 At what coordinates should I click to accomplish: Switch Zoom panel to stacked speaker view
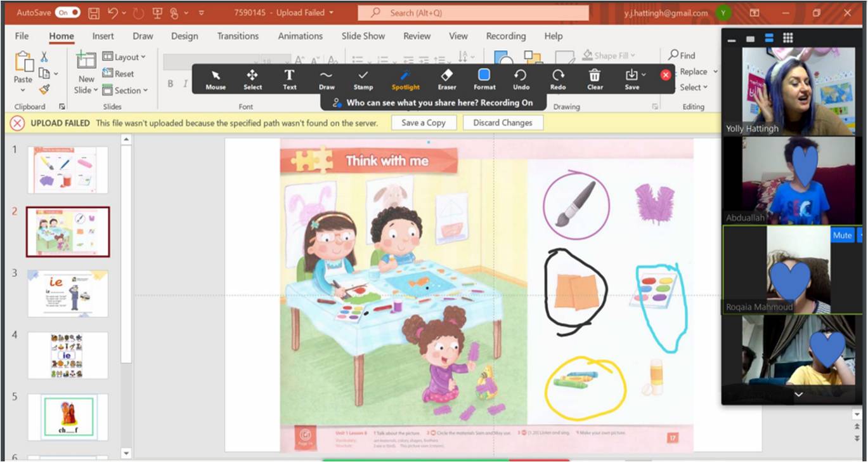[769, 39]
